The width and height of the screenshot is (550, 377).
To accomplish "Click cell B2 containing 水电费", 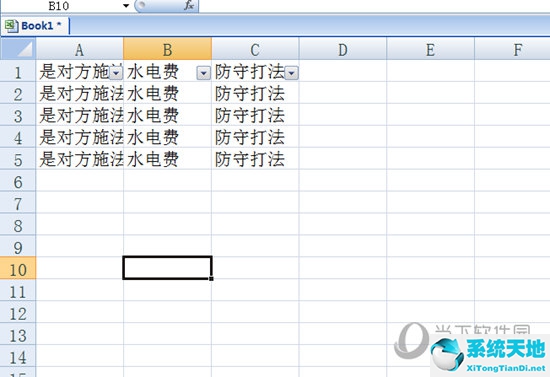I will pyautogui.click(x=167, y=93).
